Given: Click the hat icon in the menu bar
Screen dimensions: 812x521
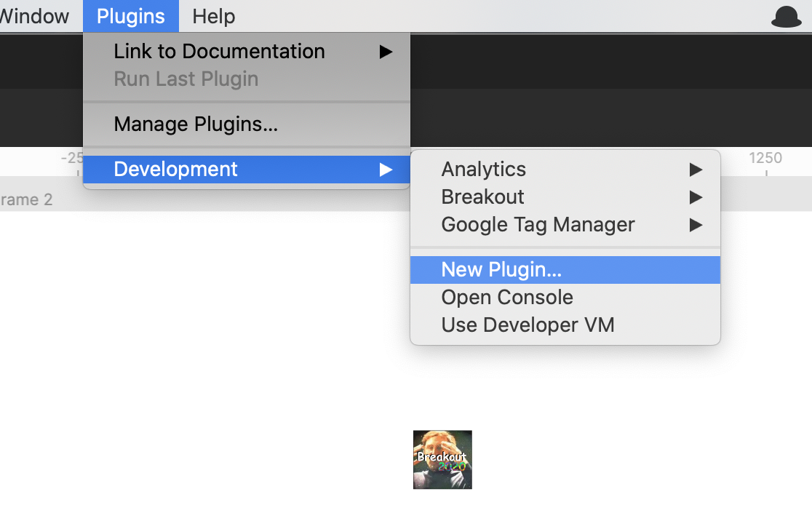Looking at the screenshot, I should point(786,17).
